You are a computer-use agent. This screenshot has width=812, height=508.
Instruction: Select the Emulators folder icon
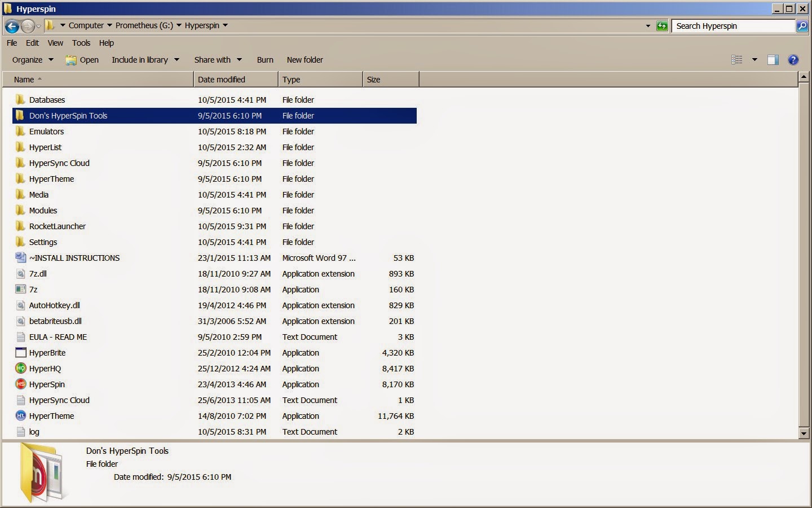pos(20,132)
